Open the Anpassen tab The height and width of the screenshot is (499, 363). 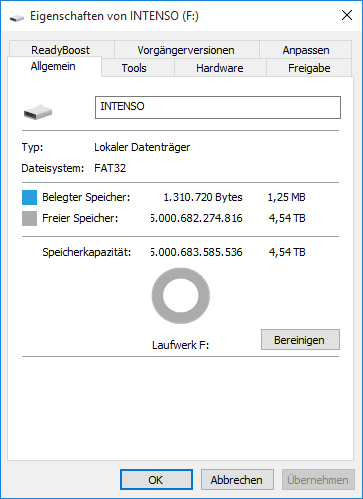pos(306,50)
